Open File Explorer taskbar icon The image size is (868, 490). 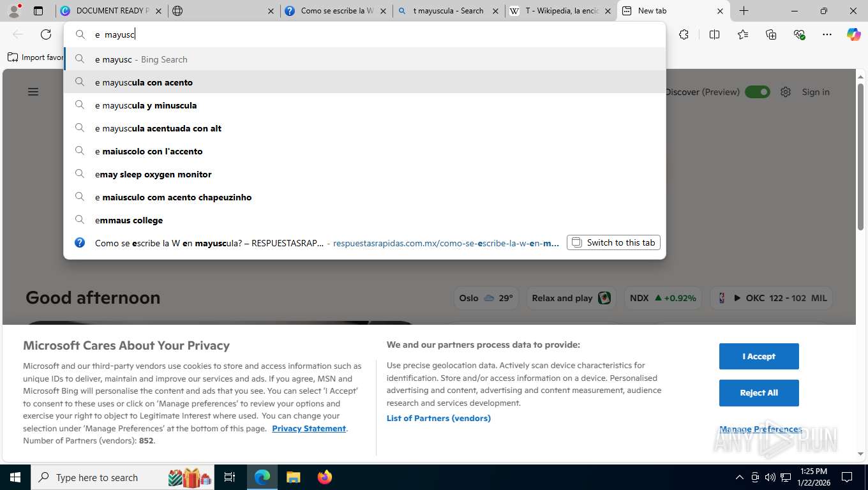click(293, 477)
